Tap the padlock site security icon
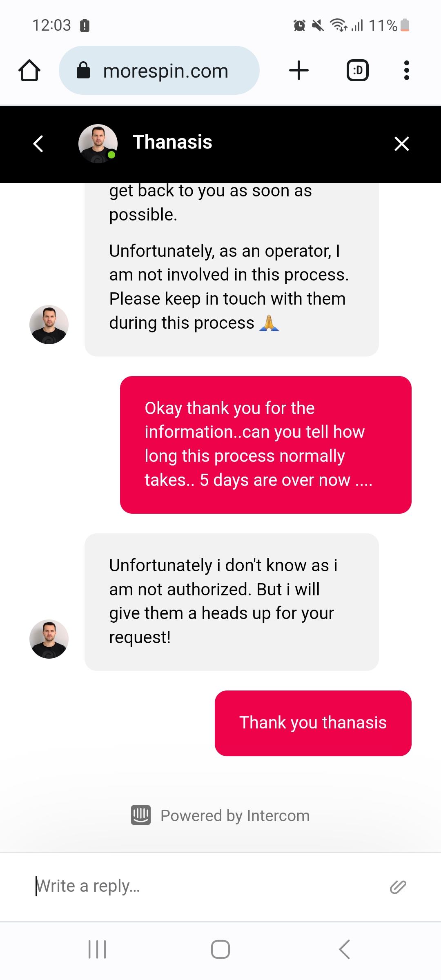 (83, 70)
